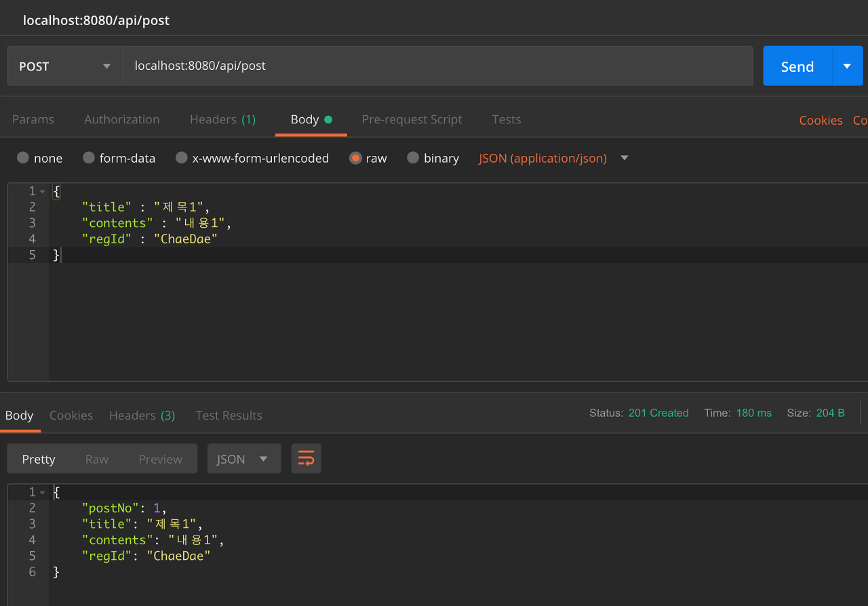Open the JSON (application/json) content-type dropdown
The height and width of the screenshot is (606, 868).
[x=624, y=158]
